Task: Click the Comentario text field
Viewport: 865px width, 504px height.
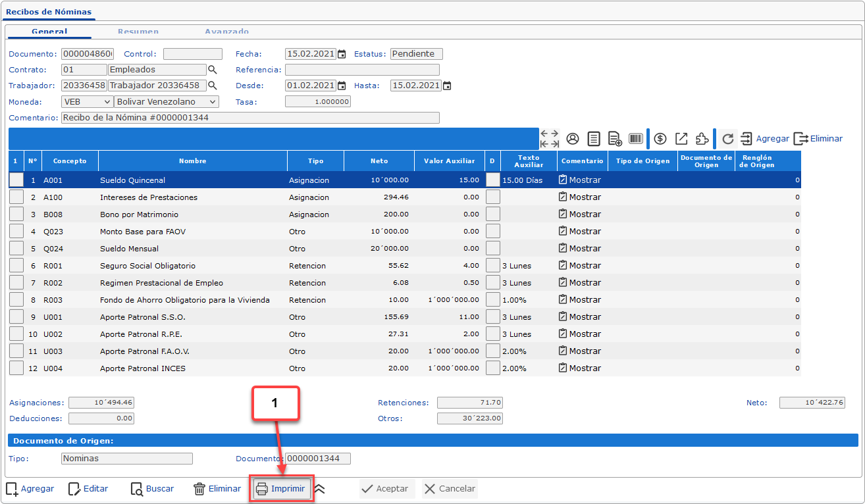Action: (x=249, y=118)
